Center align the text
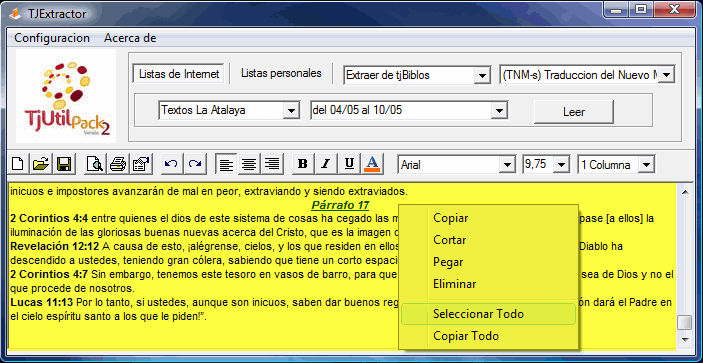The height and width of the screenshot is (363, 703). pos(249,164)
